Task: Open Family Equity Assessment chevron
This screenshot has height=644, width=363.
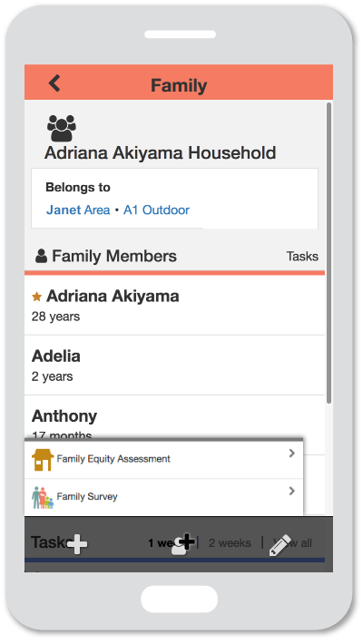Action: (292, 453)
